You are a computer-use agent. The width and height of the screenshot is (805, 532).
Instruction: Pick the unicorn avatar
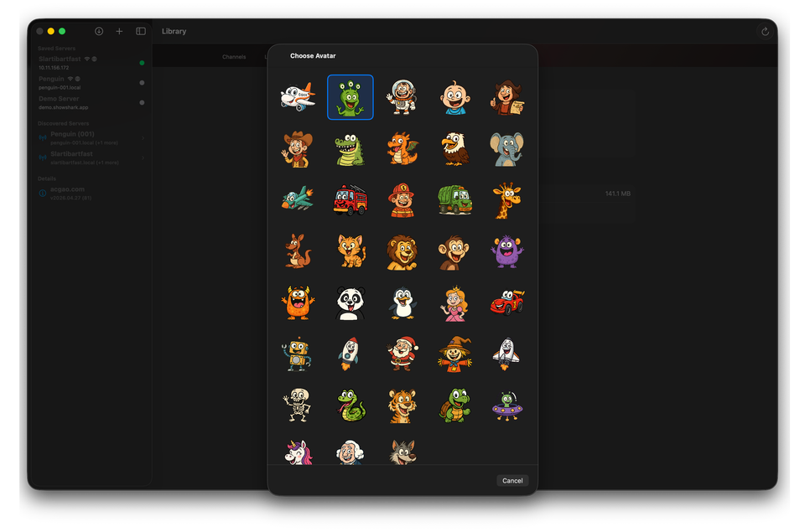298,451
